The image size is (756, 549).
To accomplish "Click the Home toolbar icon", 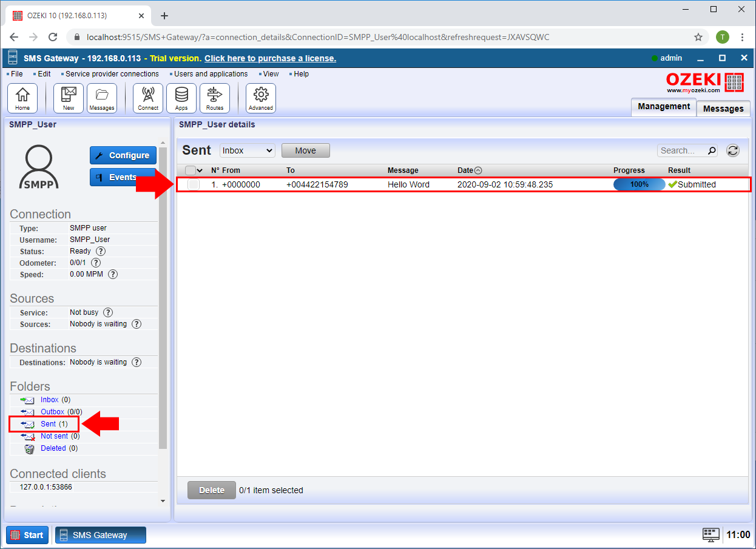I will tap(22, 98).
